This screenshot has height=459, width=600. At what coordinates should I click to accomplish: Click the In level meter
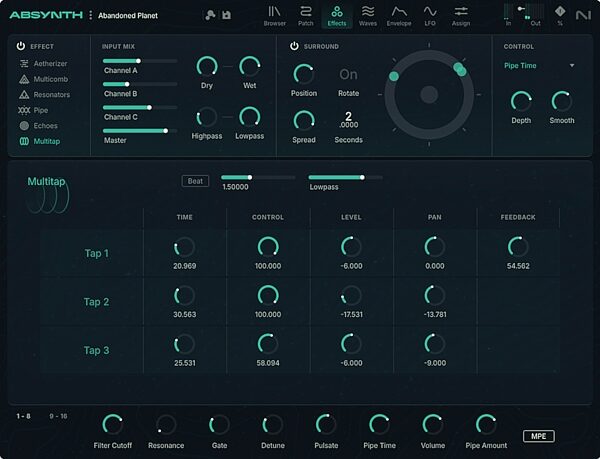508,12
